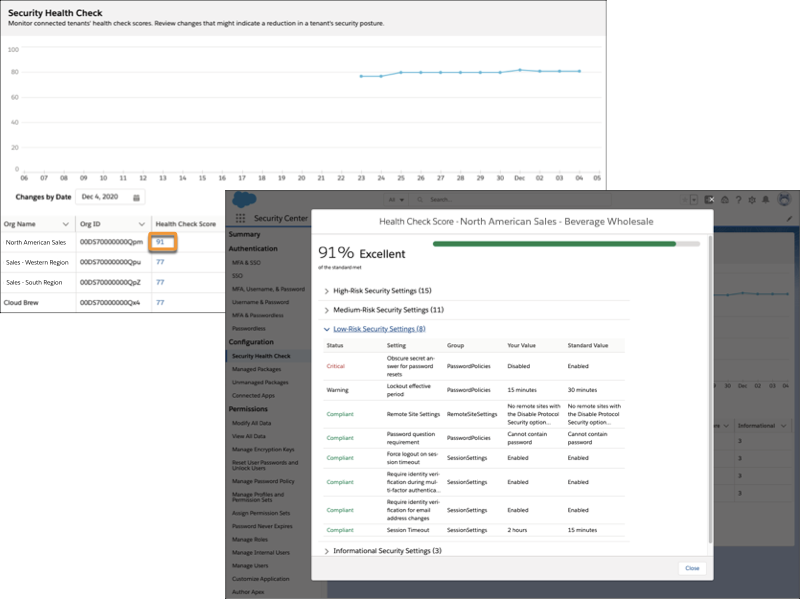The height and width of the screenshot is (599, 800).
Task: Open the Help question mark icon
Action: (x=738, y=200)
